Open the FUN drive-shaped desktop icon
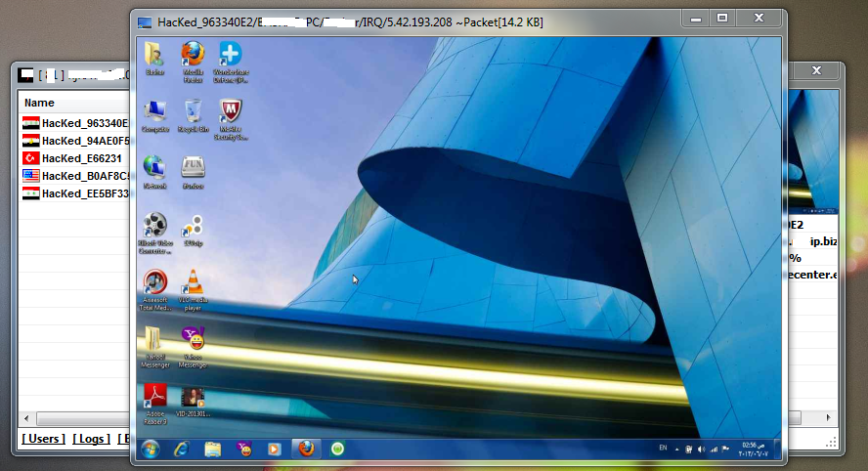 coord(193,172)
